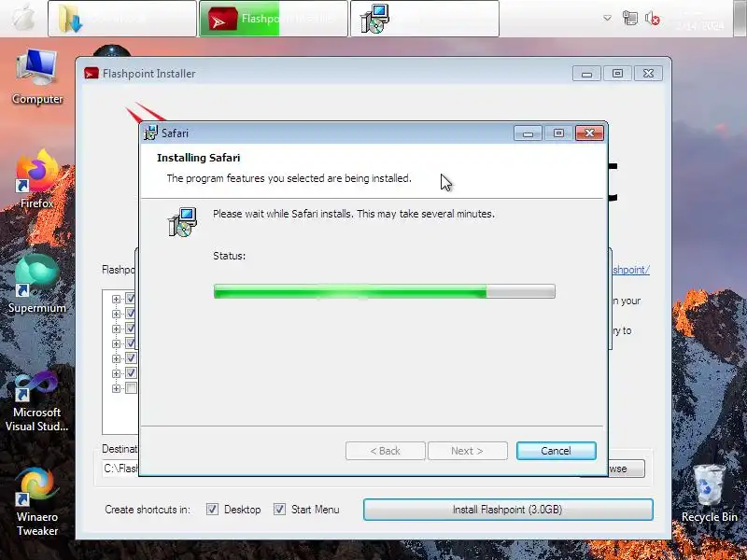
Task: Check the unchecked component tree checkbox
Action: coord(131,388)
